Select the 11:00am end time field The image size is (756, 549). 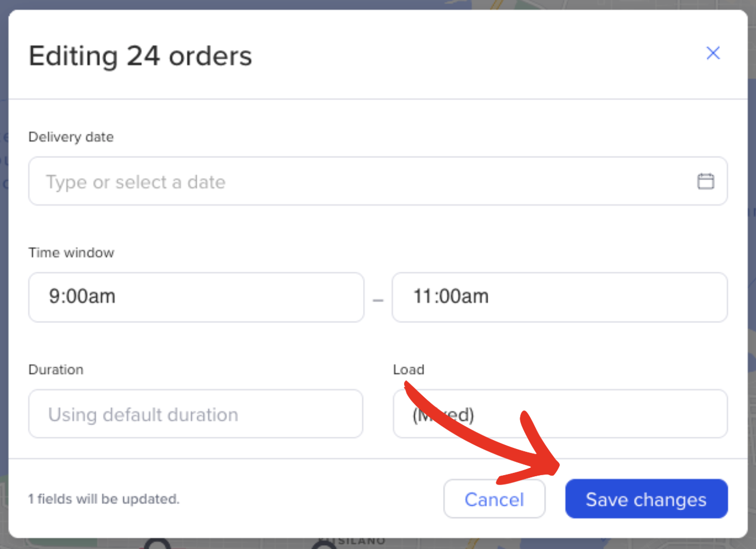point(559,297)
